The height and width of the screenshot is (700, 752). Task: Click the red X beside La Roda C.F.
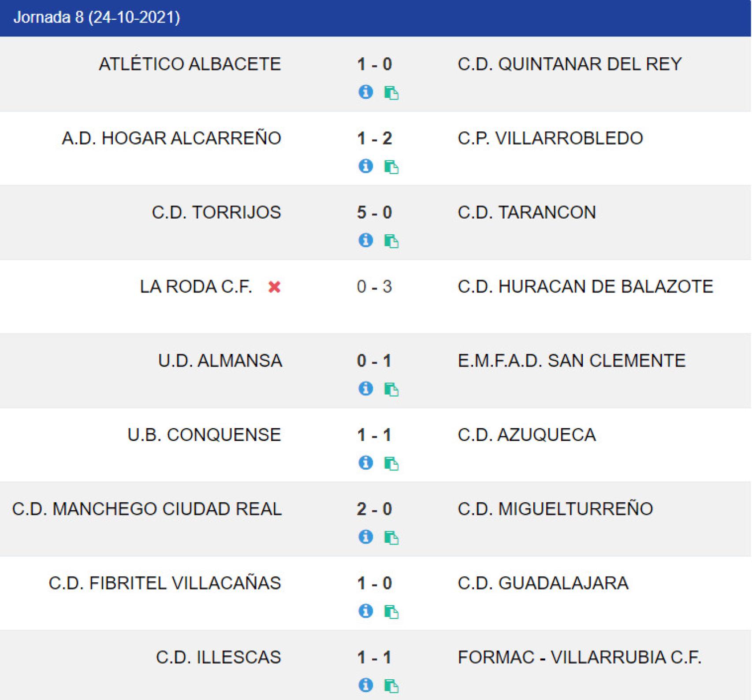click(x=274, y=287)
